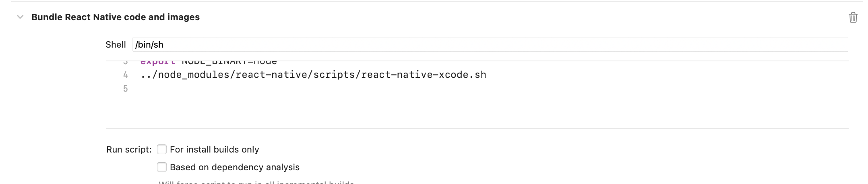Viewport: 868px width, 184px height.
Task: Click the Run script label
Action: (x=129, y=150)
